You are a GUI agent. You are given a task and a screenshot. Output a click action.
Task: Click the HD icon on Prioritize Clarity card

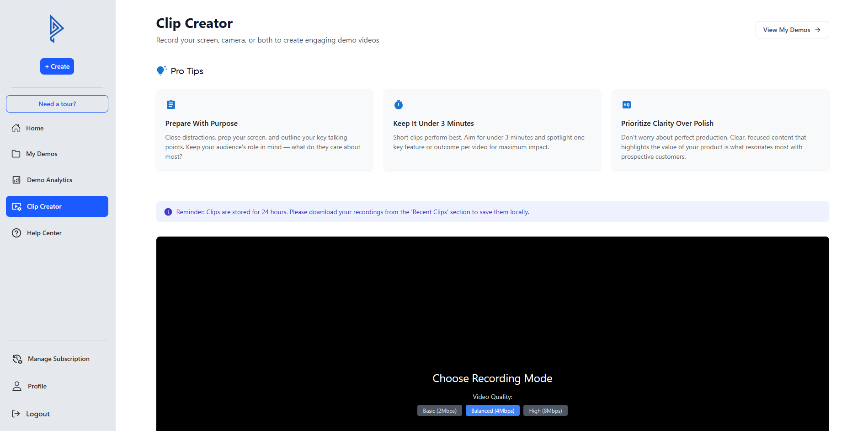tap(627, 105)
